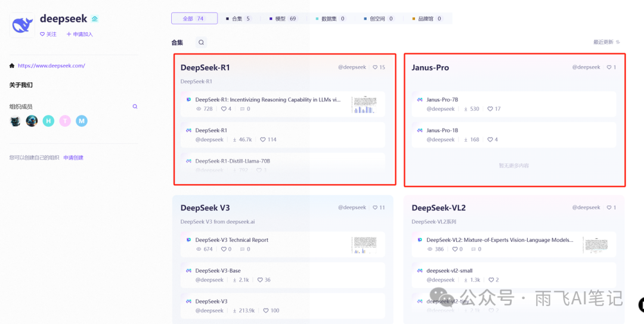Click the DeepSeek-R1 paper thumbnail
The image size is (644, 324).
point(364,105)
